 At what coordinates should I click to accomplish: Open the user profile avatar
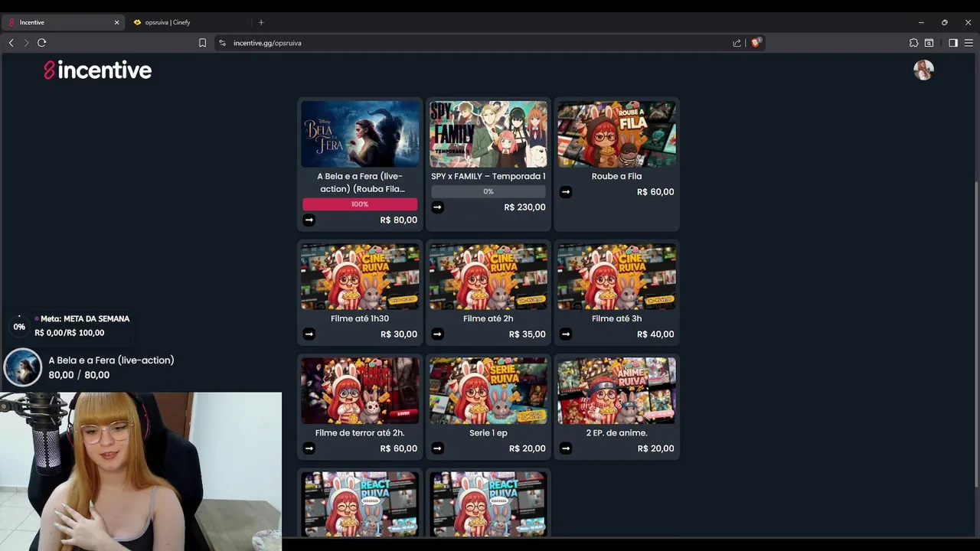click(x=923, y=70)
